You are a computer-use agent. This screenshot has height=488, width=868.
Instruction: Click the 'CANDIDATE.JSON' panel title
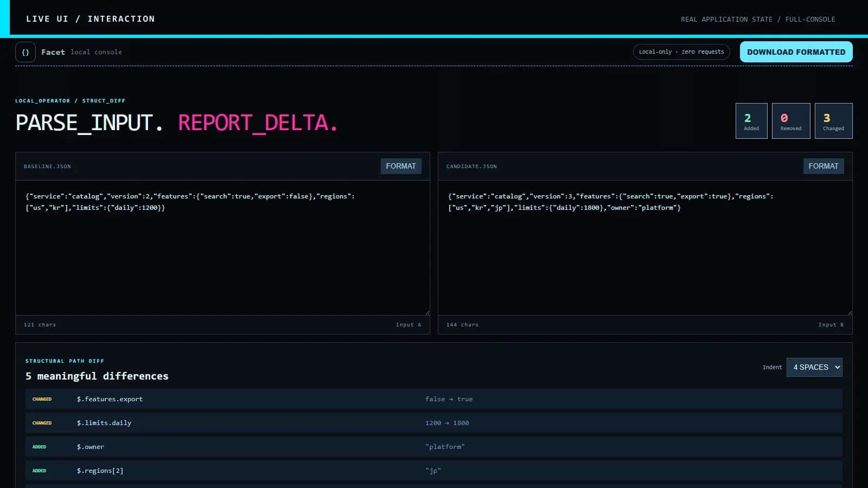click(x=471, y=166)
